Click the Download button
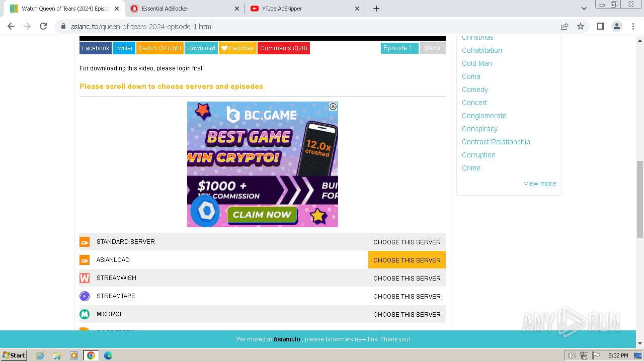644x362 pixels. pyautogui.click(x=201, y=48)
